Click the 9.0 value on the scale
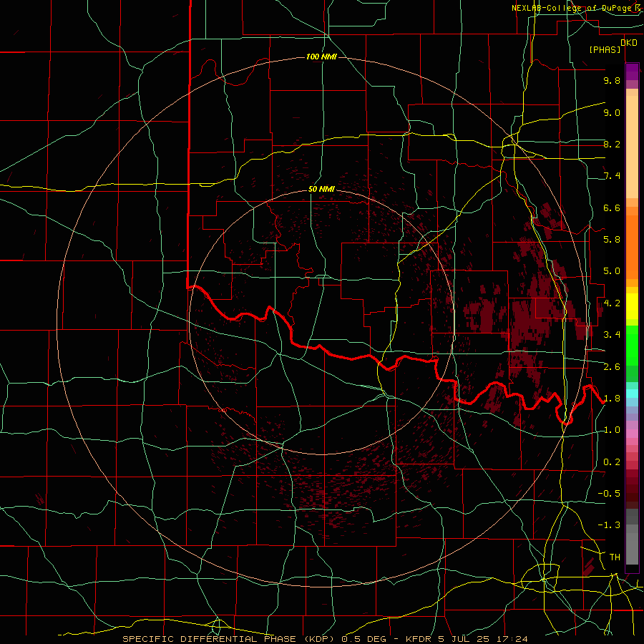 (612, 112)
